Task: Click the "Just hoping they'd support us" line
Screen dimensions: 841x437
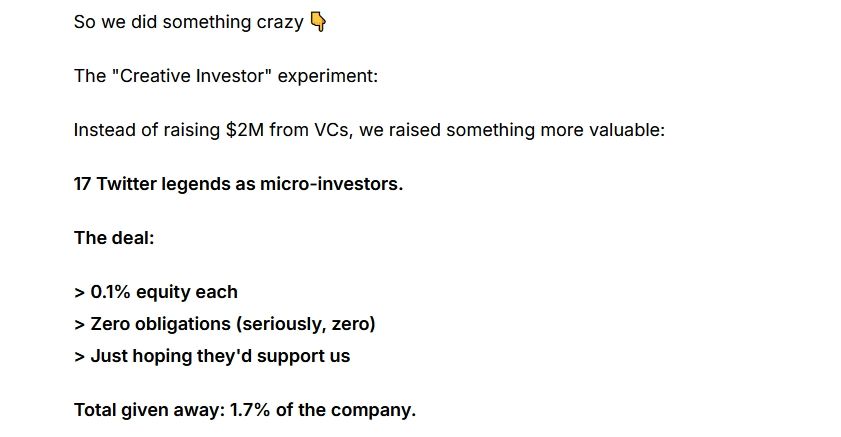Action: (219, 356)
